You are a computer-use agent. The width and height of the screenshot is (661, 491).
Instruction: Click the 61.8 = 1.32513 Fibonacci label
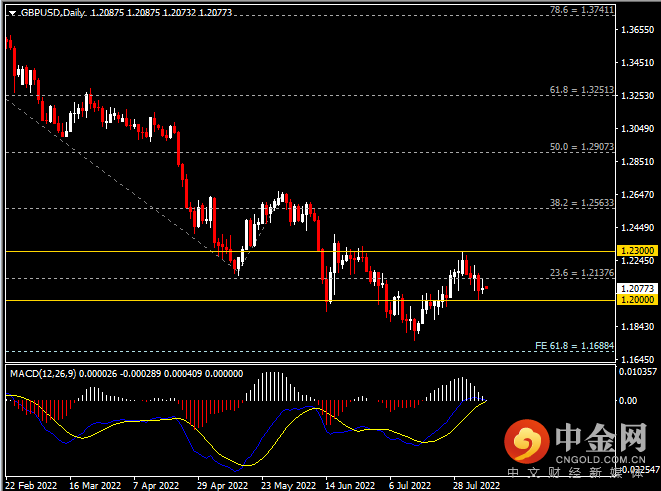click(x=582, y=90)
